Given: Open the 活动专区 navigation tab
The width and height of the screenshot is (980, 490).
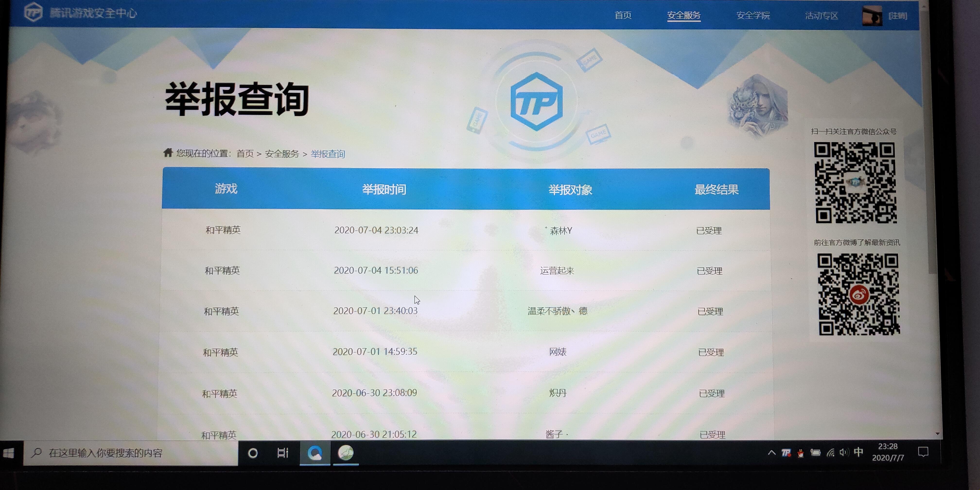Looking at the screenshot, I should point(821,16).
